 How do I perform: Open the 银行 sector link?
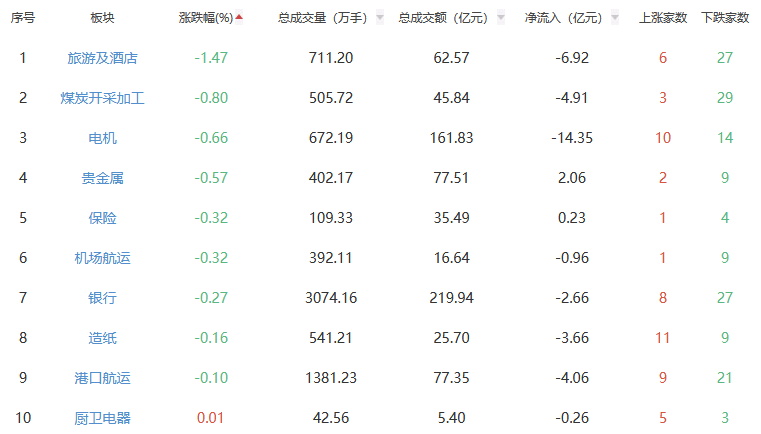tap(102, 298)
